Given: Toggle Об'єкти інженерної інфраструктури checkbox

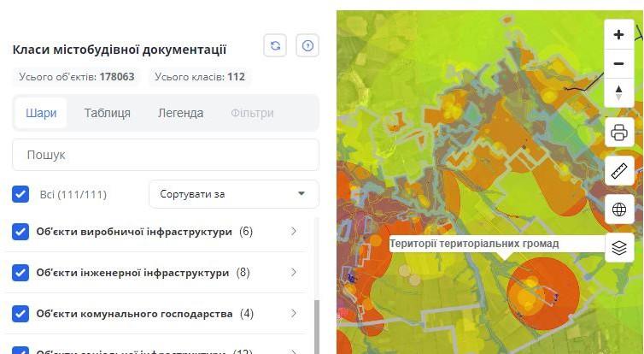Looking at the screenshot, I should (x=21, y=273).
